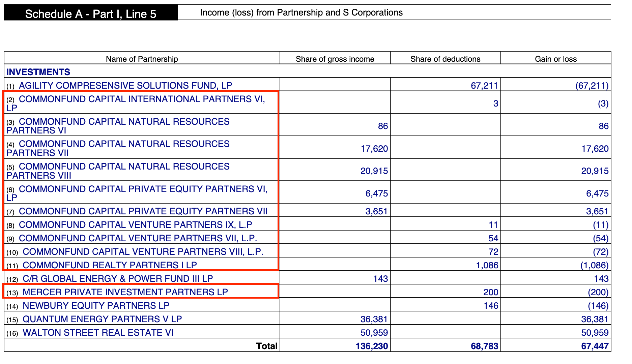This screenshot has height=364, width=632.
Task: Select Mercer Private Investment Partners LP name
Action: click(125, 292)
